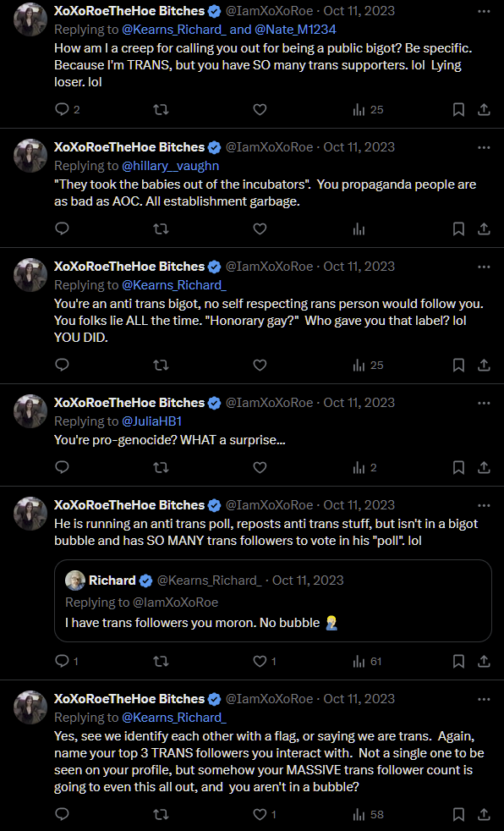
Task: Repost the last tweet about trans follower count
Action: point(161,815)
